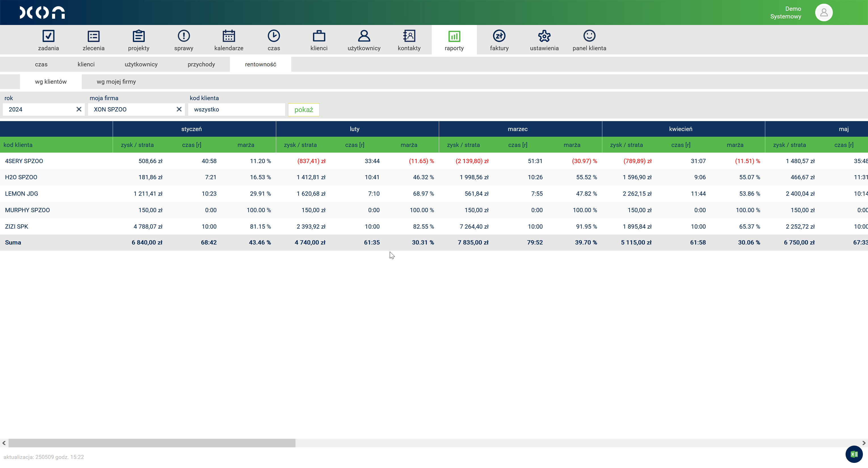Click the aktualizacja timestamp in footer
This screenshot has width=868, height=468.
[43, 457]
